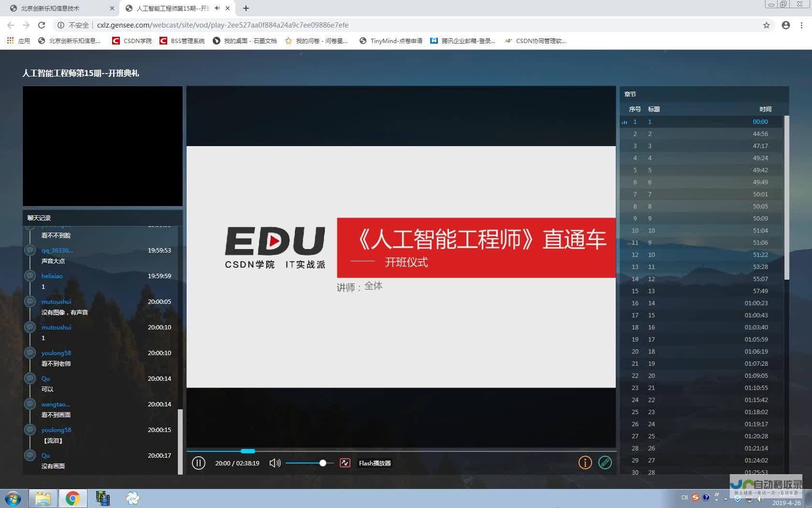The width and height of the screenshot is (812, 508).
Task: Pause the video playback
Action: tap(199, 463)
